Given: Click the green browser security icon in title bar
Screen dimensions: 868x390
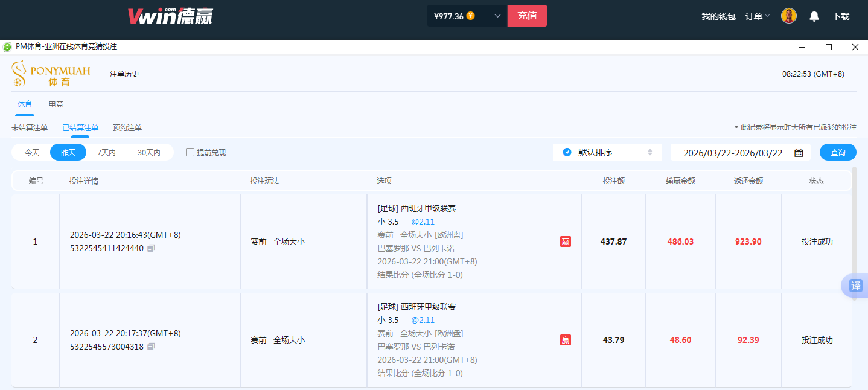Looking at the screenshot, I should 7,46.
